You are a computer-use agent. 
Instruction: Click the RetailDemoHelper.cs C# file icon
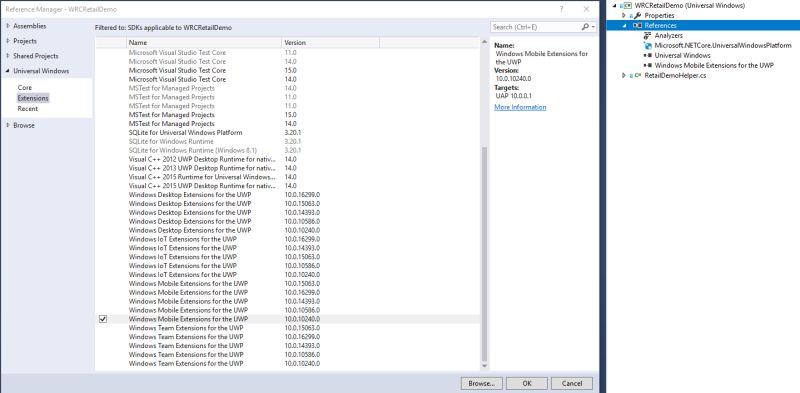coord(638,76)
